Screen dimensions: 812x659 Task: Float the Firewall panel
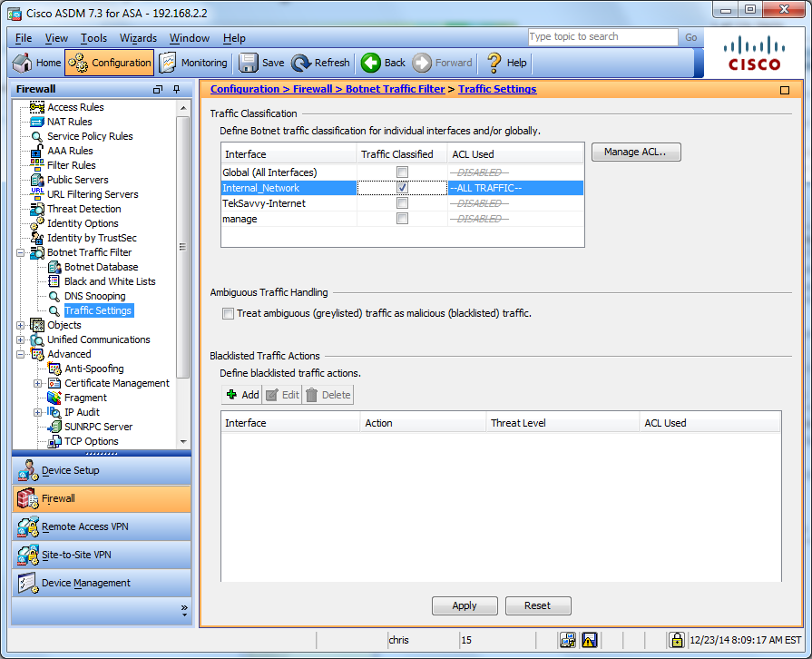pos(158,90)
